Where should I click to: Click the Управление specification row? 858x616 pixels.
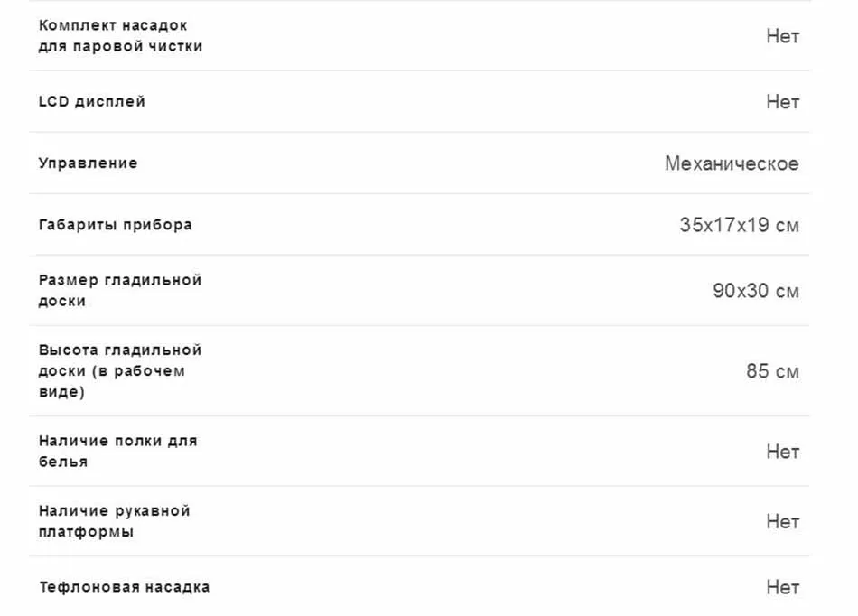click(420, 163)
